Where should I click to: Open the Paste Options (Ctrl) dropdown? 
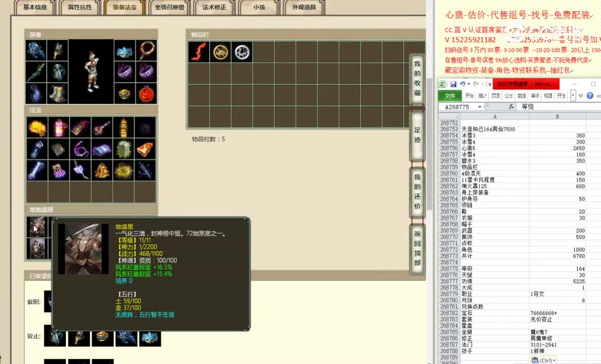[x=544, y=360]
